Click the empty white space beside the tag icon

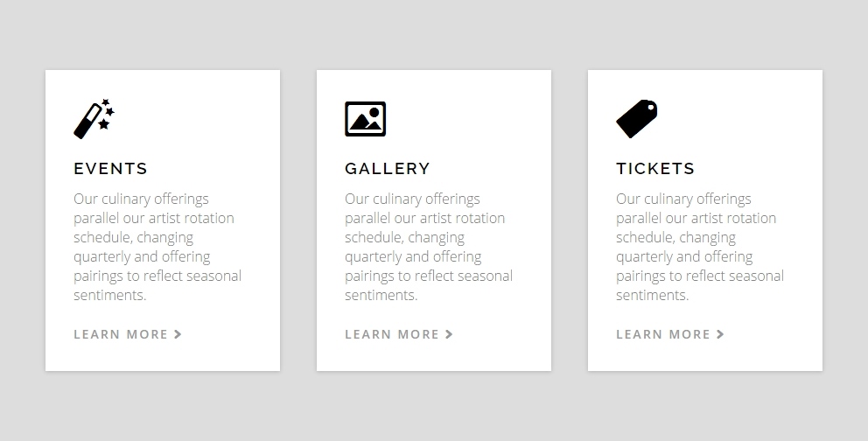[736, 119]
